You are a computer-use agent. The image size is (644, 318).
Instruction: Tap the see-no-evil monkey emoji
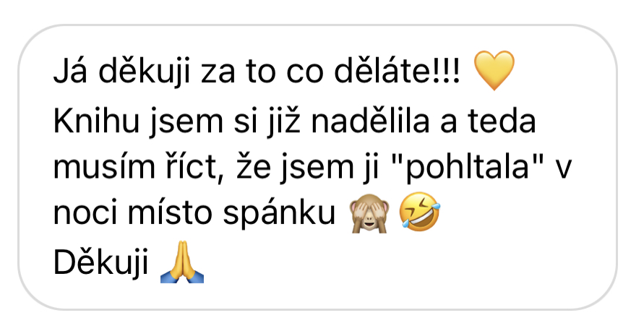369,212
